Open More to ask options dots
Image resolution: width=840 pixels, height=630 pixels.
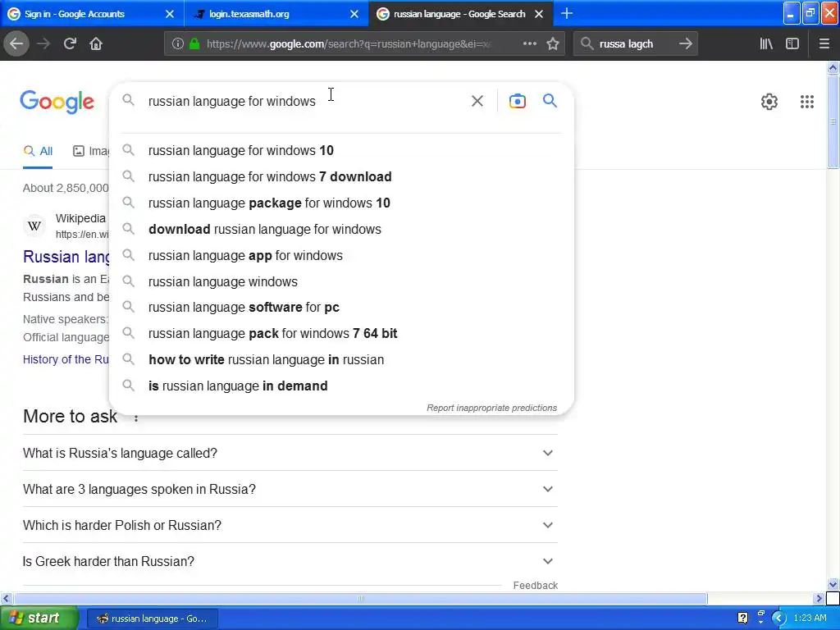point(136,418)
